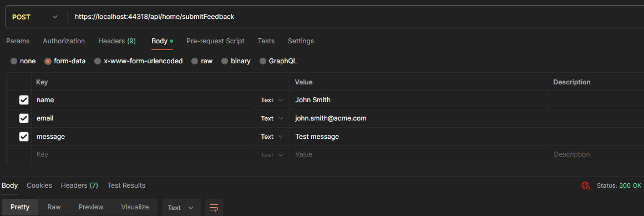Screen dimensions: 644x216
Task: Click the empty Description placeholder field
Action: tap(596, 155)
